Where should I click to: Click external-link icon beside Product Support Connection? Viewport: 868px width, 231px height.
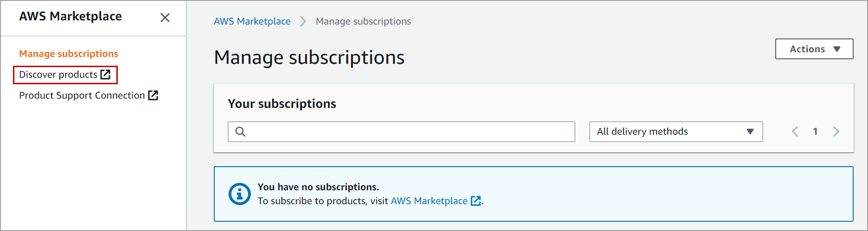(153, 95)
